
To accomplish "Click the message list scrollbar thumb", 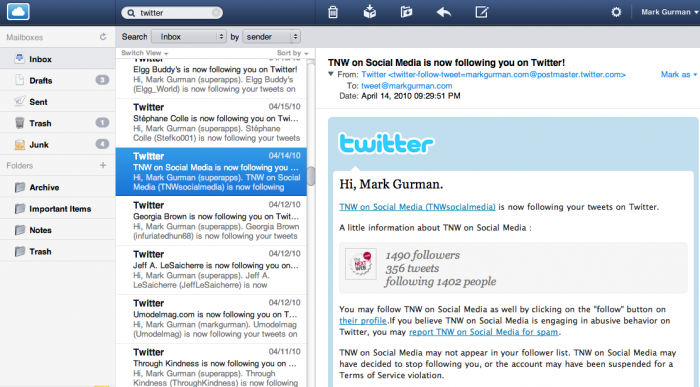I will tap(311, 176).
